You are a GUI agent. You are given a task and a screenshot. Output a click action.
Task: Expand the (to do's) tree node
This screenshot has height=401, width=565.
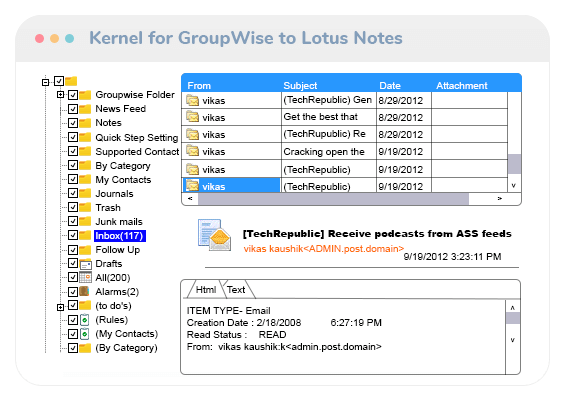click(60, 307)
